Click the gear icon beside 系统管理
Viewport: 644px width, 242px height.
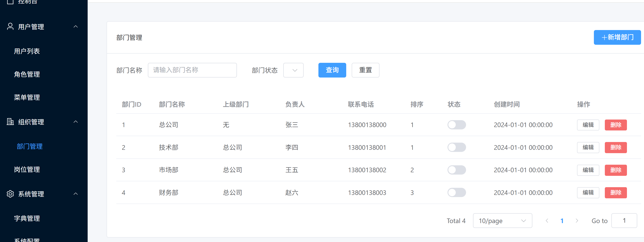coord(10,194)
